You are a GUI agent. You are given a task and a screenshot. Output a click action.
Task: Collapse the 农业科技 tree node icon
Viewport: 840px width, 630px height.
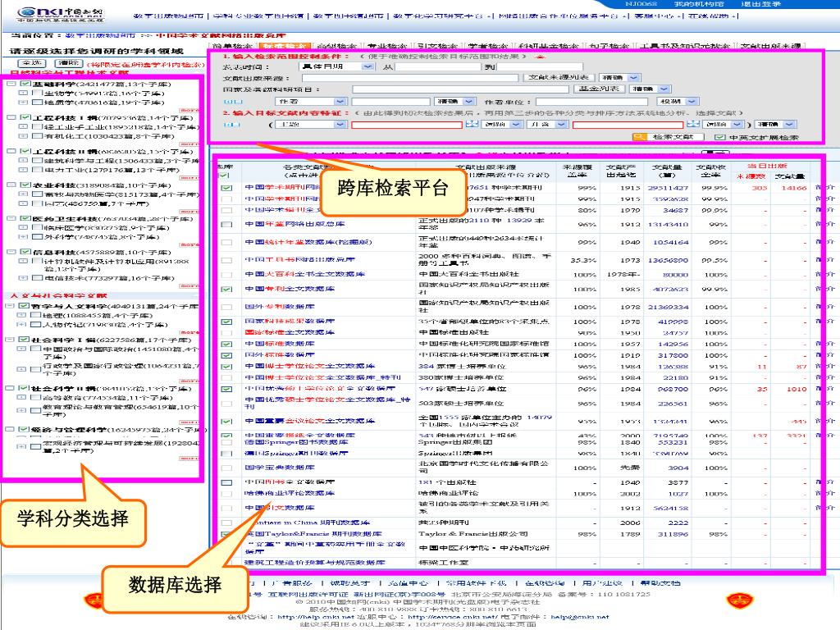10,185
